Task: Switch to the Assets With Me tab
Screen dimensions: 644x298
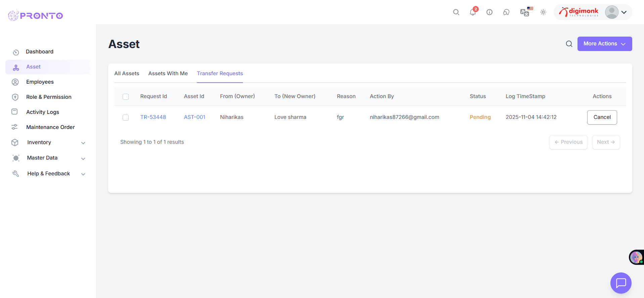Action: [x=168, y=74]
